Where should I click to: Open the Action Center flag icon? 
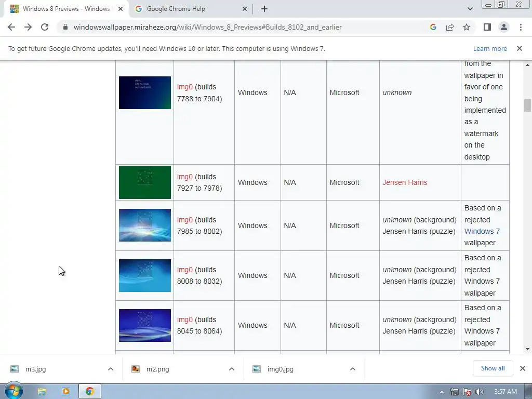tap(467, 392)
